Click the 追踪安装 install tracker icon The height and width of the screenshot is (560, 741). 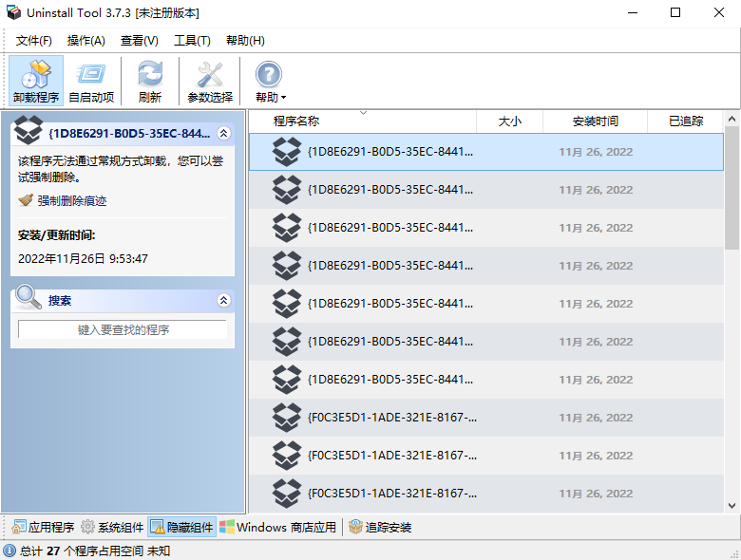355,528
